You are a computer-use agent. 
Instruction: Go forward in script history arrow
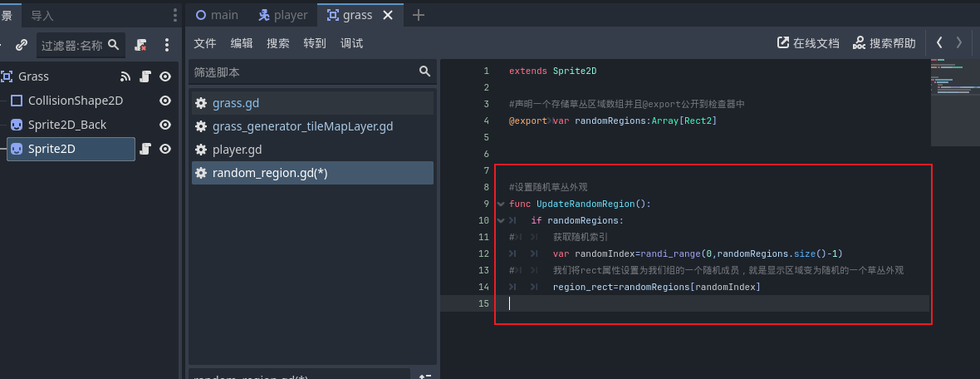959,42
